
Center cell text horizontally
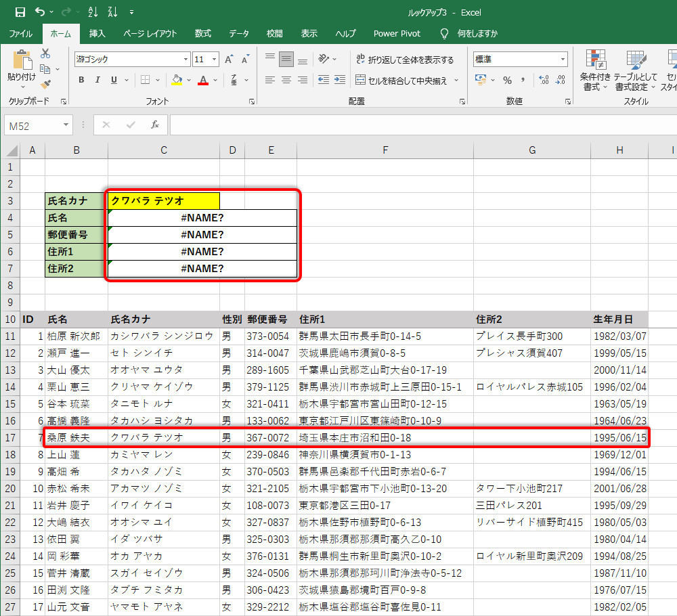(286, 80)
